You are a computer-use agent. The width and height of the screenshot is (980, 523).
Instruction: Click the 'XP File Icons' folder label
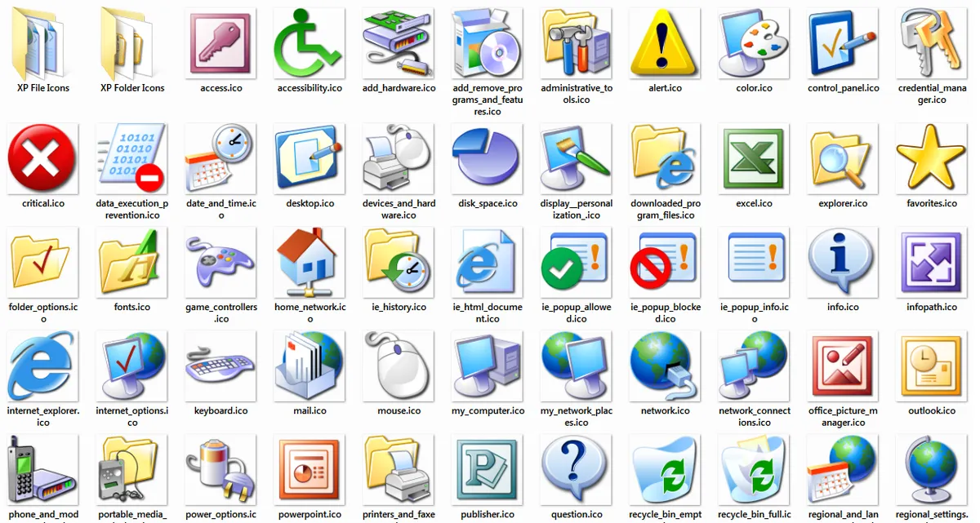43,88
